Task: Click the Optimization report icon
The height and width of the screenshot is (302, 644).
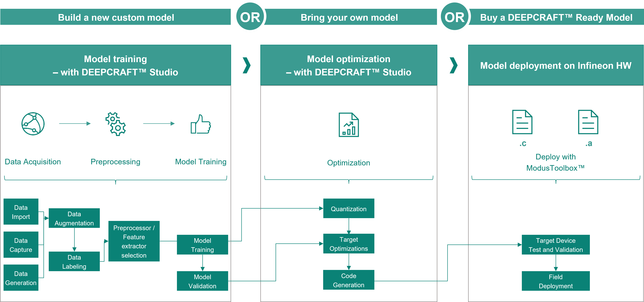Action: click(348, 125)
